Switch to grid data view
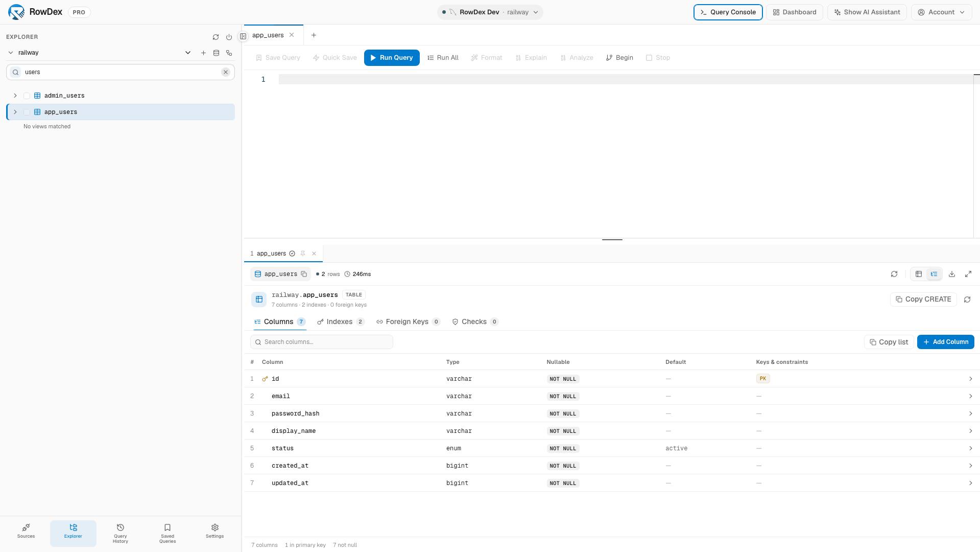980x552 pixels. coord(919,274)
